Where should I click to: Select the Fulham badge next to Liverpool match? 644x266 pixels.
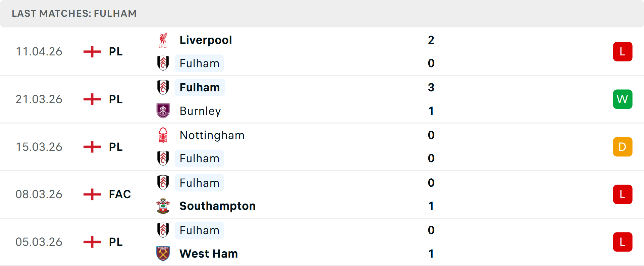(x=163, y=63)
